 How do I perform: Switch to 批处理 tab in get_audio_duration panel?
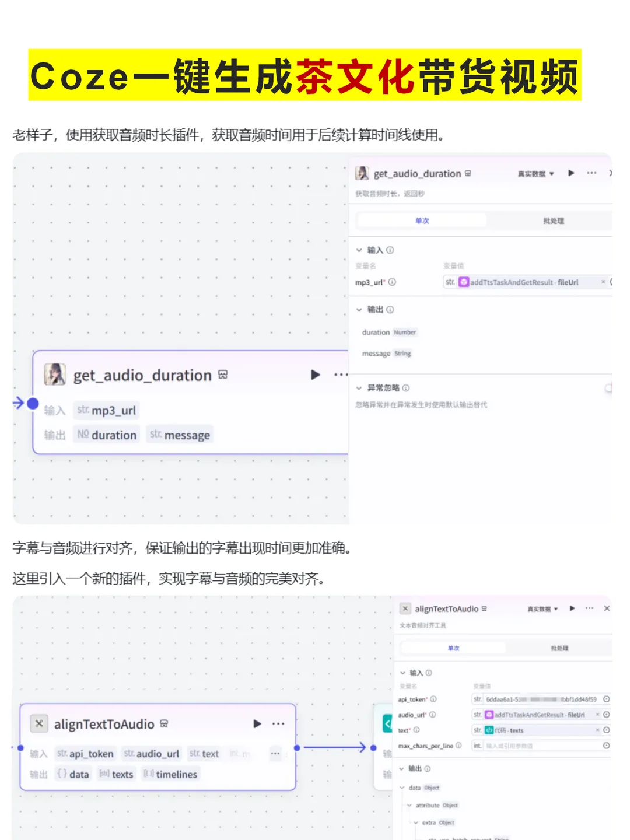click(x=553, y=220)
